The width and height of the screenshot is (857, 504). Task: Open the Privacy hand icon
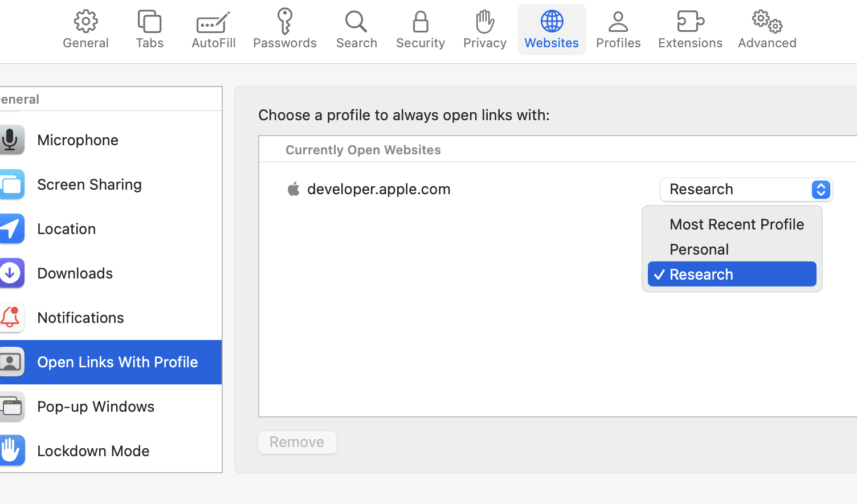tap(485, 22)
